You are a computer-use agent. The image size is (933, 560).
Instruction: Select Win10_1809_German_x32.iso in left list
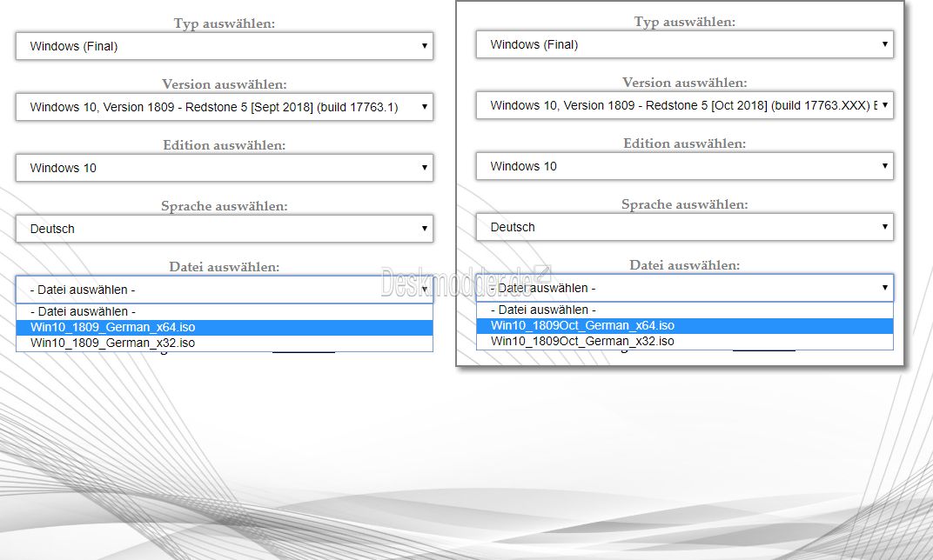225,343
